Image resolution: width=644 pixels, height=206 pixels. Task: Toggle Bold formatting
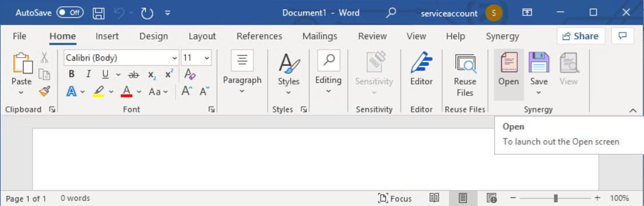click(71, 75)
